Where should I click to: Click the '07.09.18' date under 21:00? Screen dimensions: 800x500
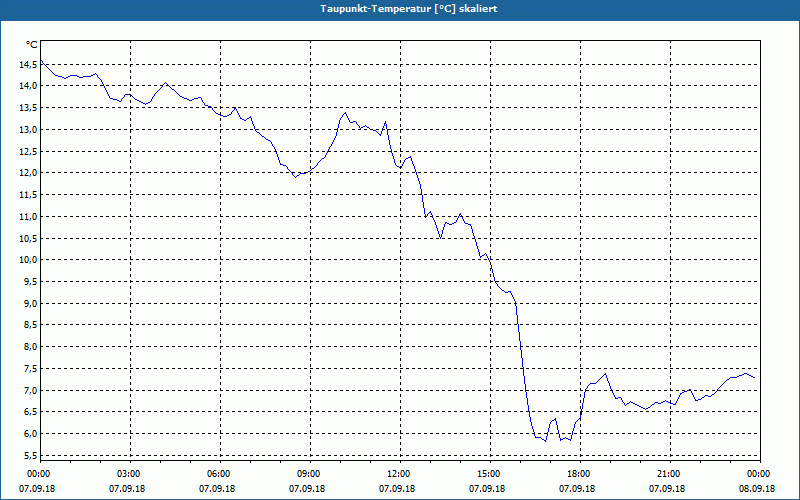667,489
